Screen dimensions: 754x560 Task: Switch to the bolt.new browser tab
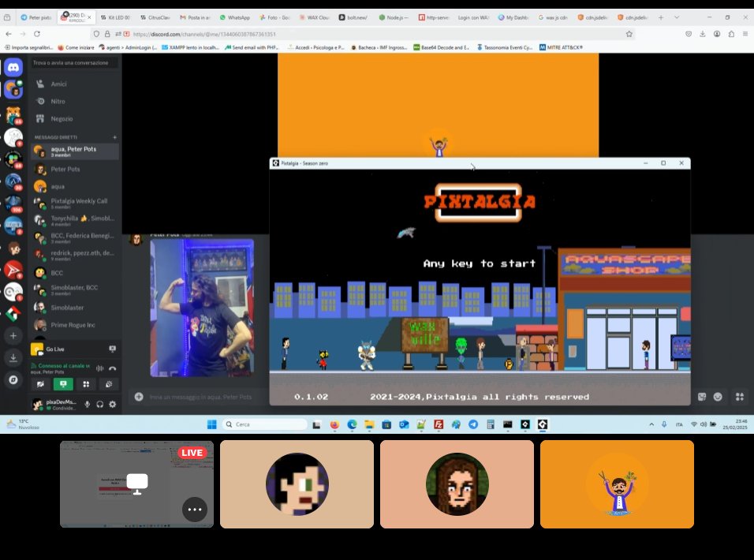(353, 17)
